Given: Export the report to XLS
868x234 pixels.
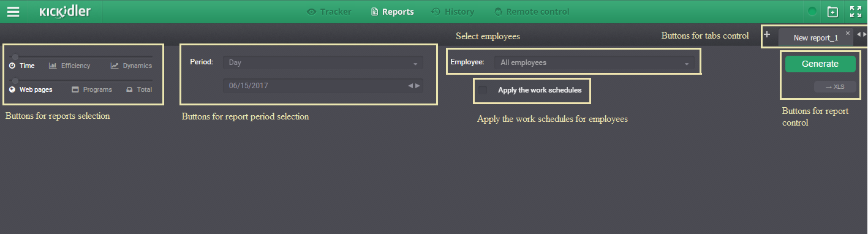Looking at the screenshot, I should pyautogui.click(x=835, y=87).
